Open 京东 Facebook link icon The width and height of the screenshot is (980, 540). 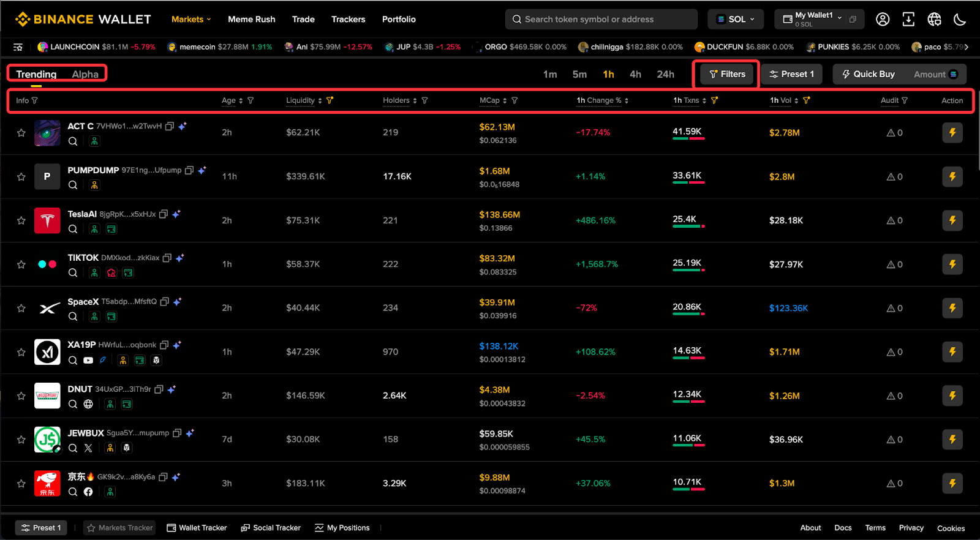(88, 492)
